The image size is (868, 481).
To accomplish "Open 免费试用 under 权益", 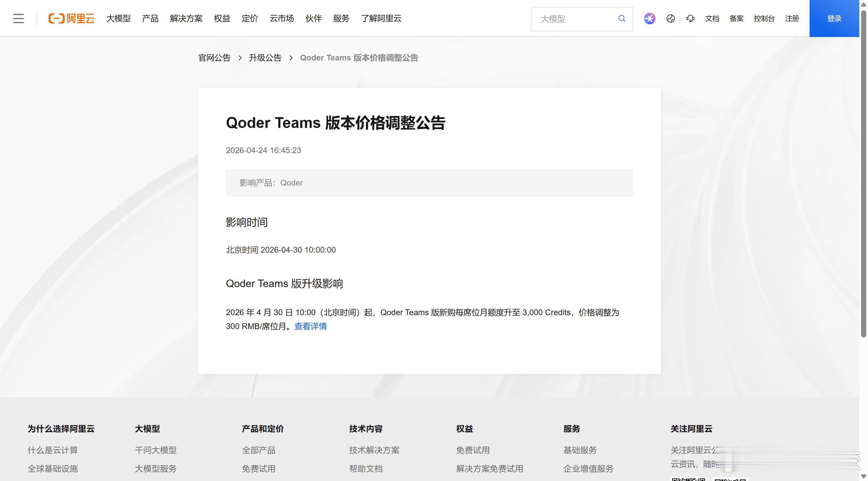I will coord(473,450).
